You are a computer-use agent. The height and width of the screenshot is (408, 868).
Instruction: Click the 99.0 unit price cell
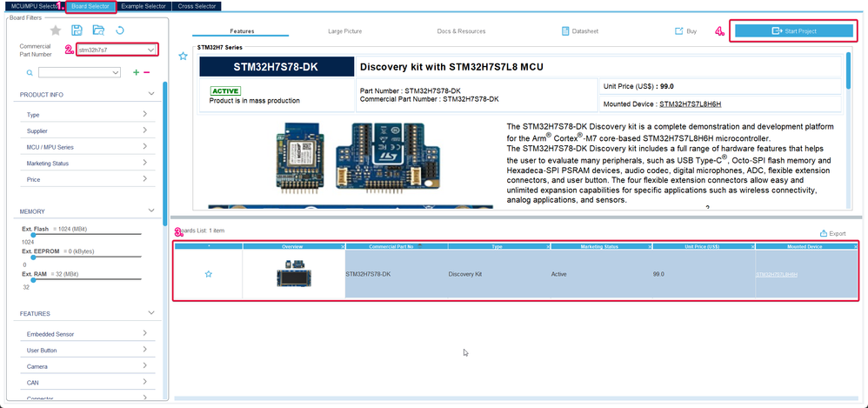[x=704, y=274]
